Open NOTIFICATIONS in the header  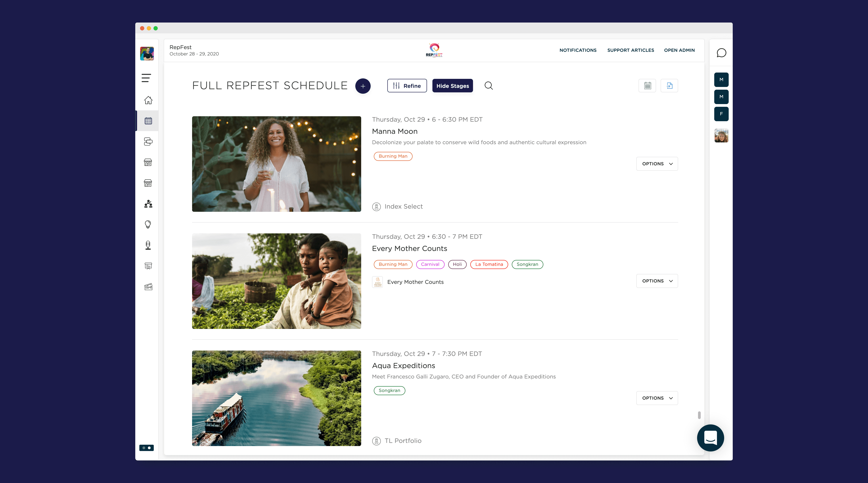pyautogui.click(x=578, y=50)
